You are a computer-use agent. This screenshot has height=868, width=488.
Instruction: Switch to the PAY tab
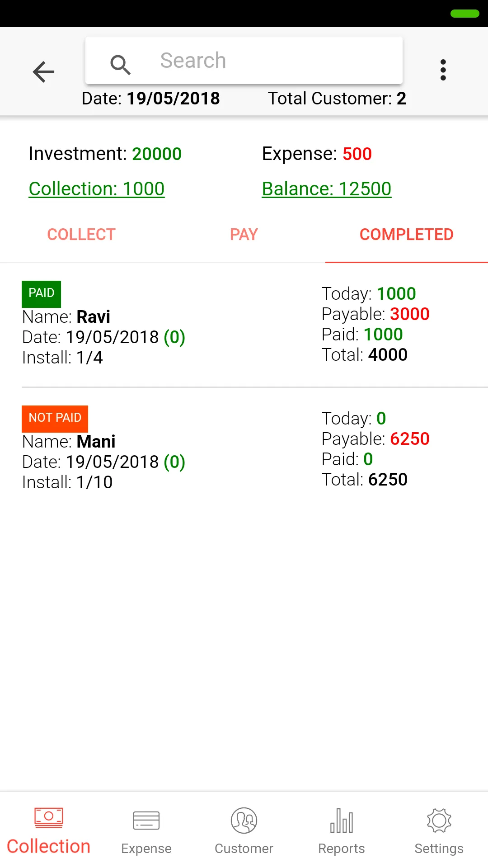(244, 235)
